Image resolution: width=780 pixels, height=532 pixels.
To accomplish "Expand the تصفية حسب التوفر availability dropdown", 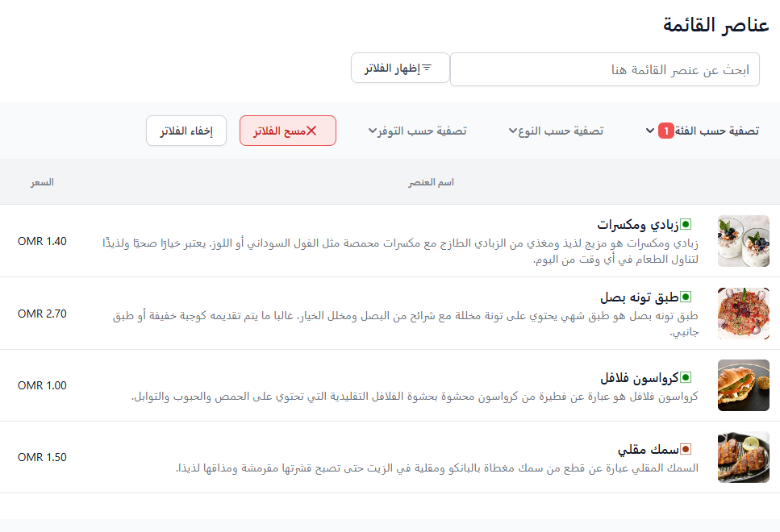I will point(417,131).
